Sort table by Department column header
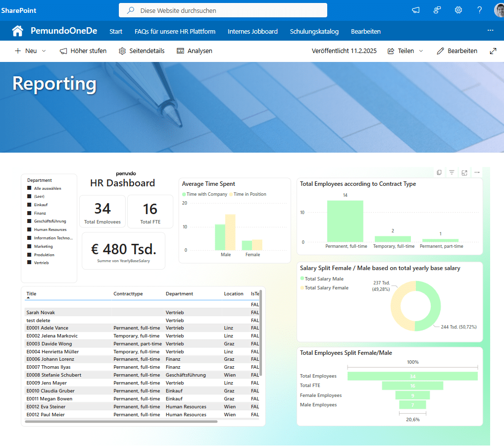 coord(179,293)
